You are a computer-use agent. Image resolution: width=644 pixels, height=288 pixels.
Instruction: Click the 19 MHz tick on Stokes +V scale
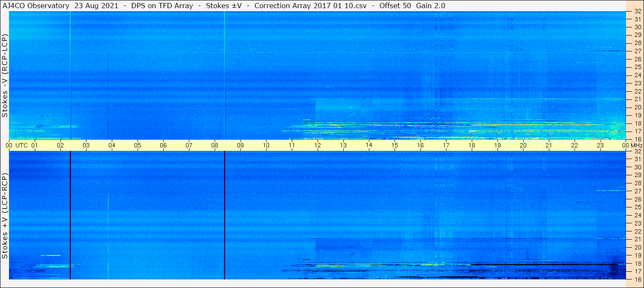[637, 255]
